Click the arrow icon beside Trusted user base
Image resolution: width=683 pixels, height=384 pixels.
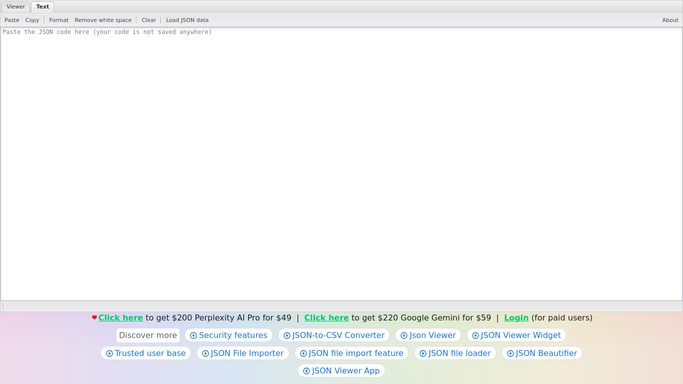(x=109, y=354)
